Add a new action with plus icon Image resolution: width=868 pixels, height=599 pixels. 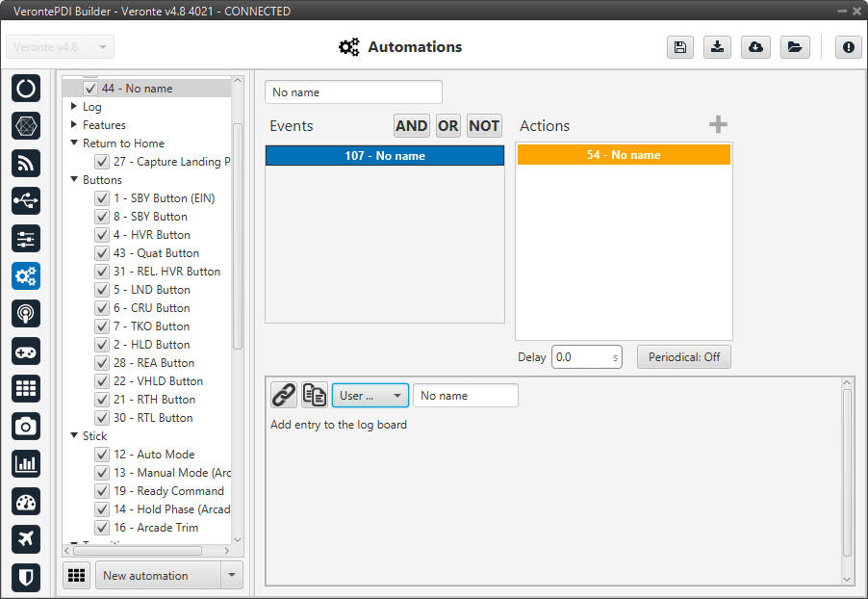718,124
